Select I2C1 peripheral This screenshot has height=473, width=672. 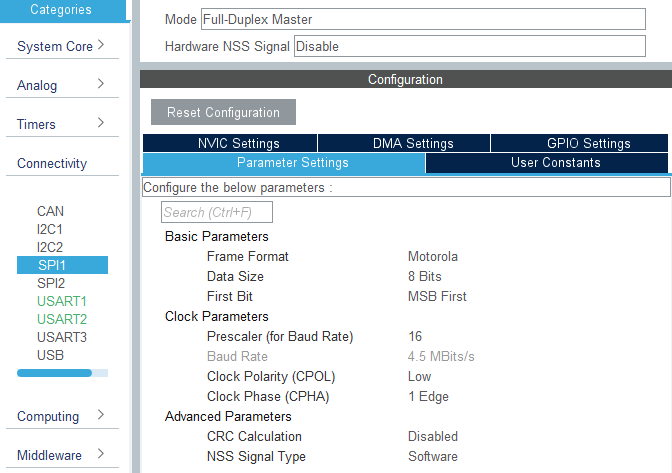[50, 229]
